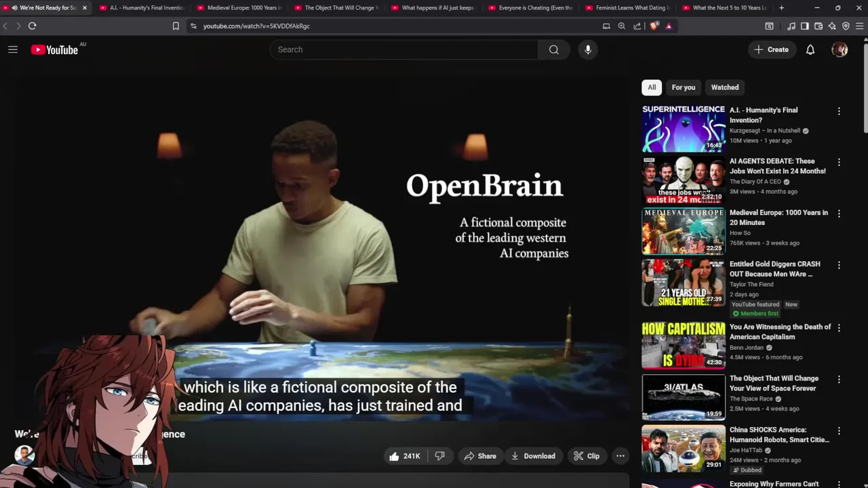
Task: Open Kurzgesagt – In a Nutshell channel link
Action: pos(765,131)
